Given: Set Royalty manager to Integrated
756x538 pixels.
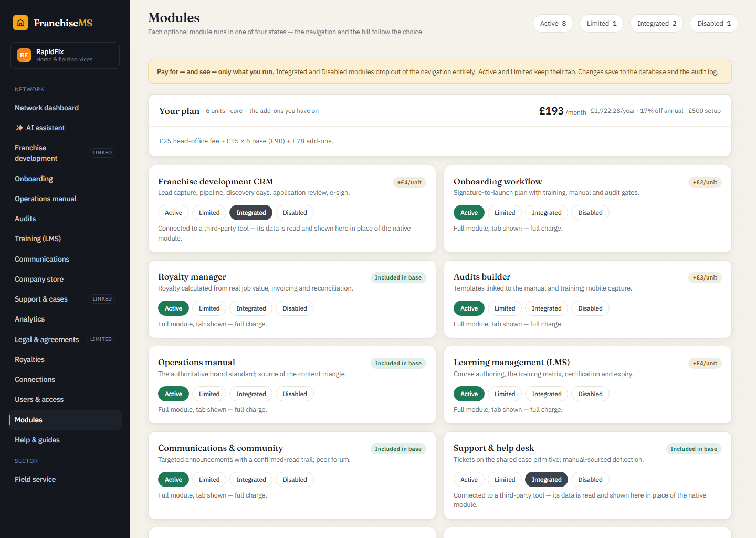Looking at the screenshot, I should tap(251, 308).
